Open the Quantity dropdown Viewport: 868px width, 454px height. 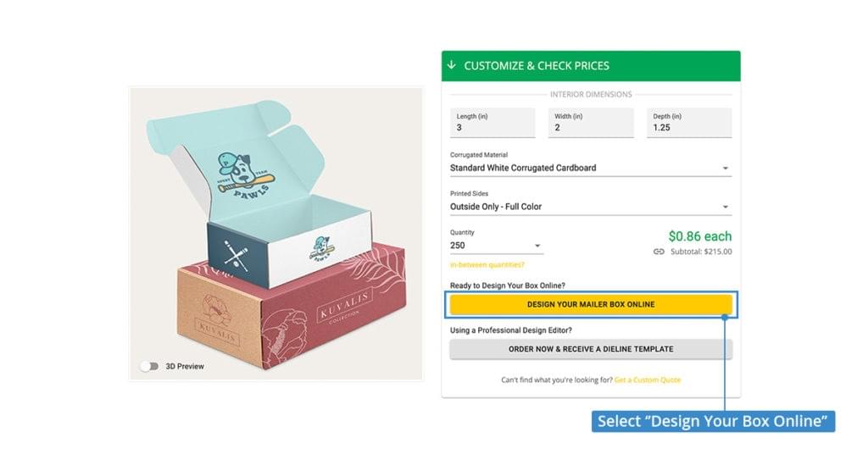point(497,246)
